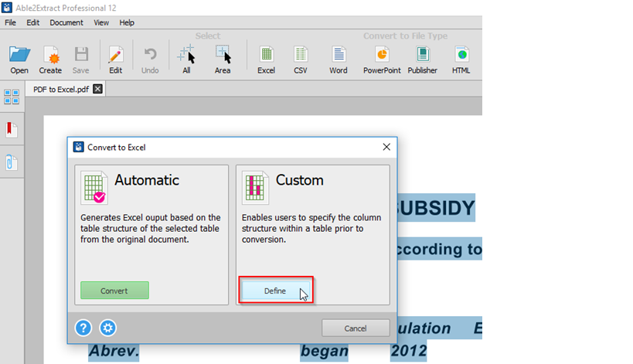Click the Word conversion icon
The width and height of the screenshot is (633, 364).
tap(339, 54)
